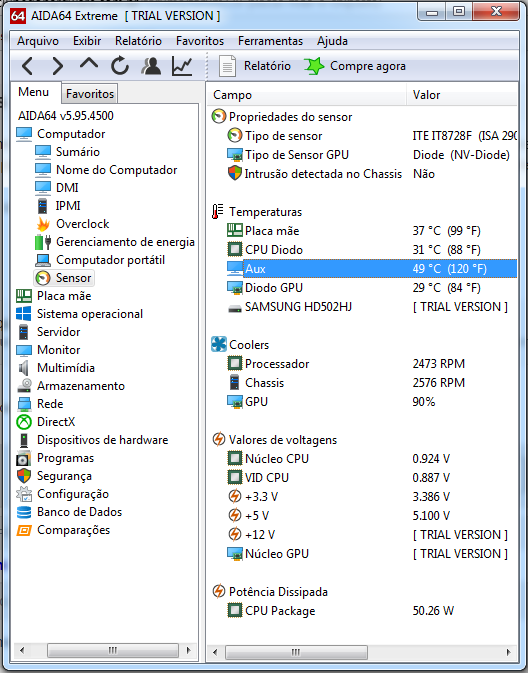Select Nome do Computador in the tree
The image size is (528, 673).
116,170
